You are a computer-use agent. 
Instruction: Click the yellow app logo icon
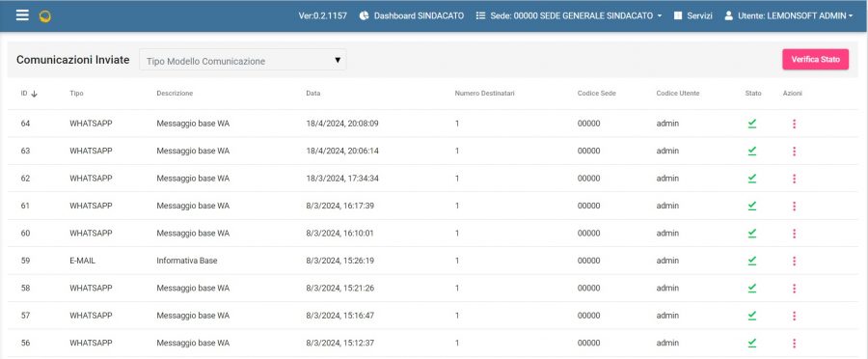click(45, 16)
